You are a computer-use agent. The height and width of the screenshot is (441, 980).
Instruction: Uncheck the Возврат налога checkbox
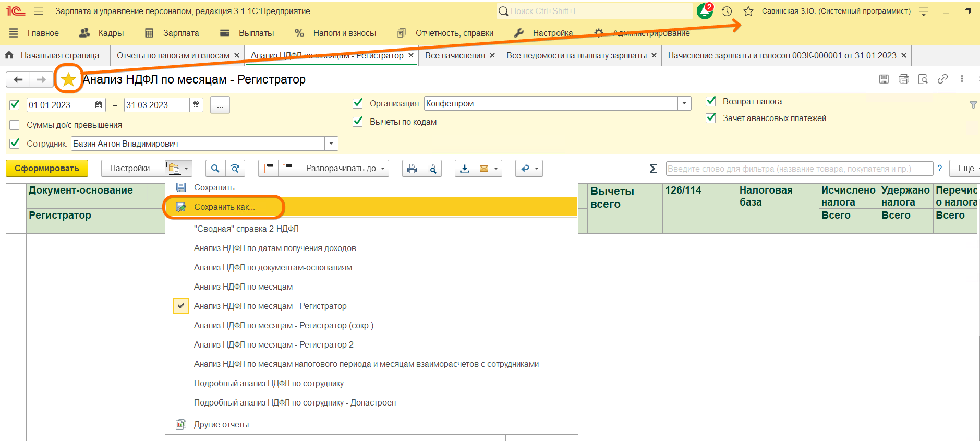(x=710, y=101)
